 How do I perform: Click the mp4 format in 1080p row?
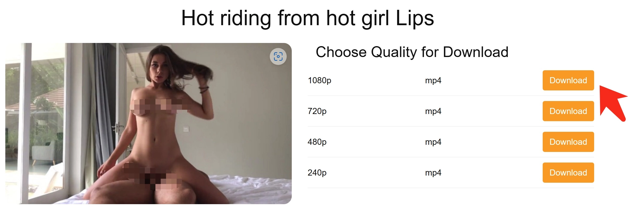[433, 80]
